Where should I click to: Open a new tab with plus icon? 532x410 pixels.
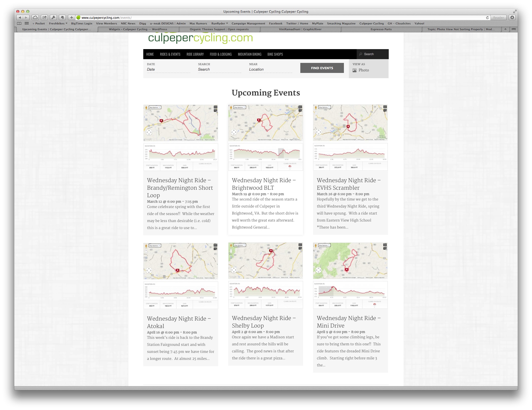505,29
